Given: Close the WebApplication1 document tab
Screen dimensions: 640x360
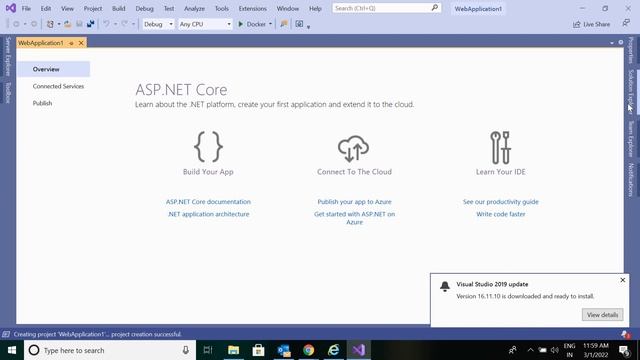Looking at the screenshot, I should pyautogui.click(x=81, y=43).
